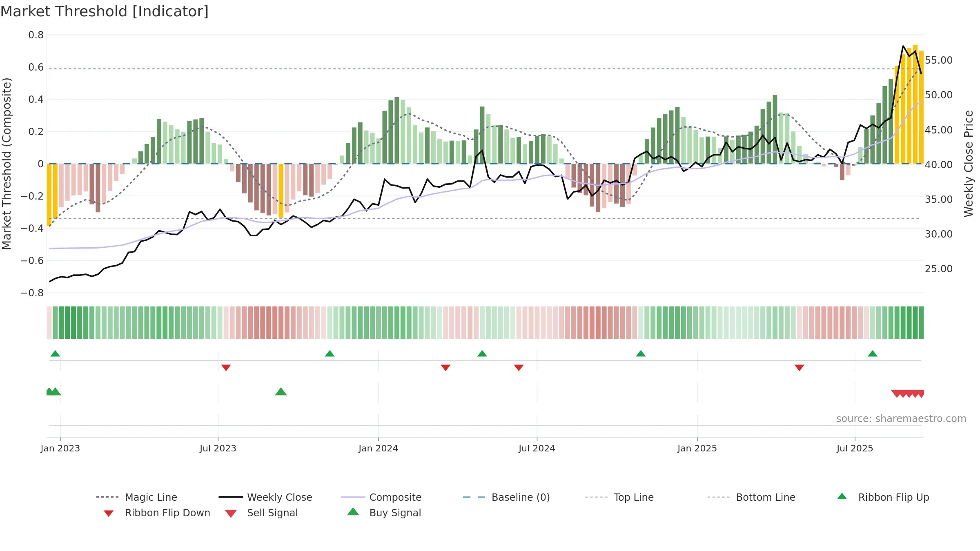Click the chart title Market Threshold [Indicator]
980x551 pixels.
pos(105,11)
